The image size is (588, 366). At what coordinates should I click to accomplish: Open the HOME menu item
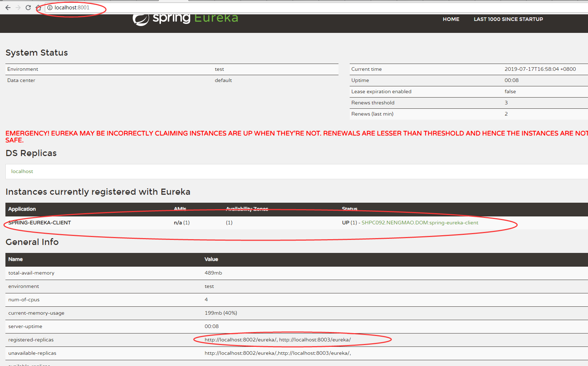pyautogui.click(x=451, y=19)
